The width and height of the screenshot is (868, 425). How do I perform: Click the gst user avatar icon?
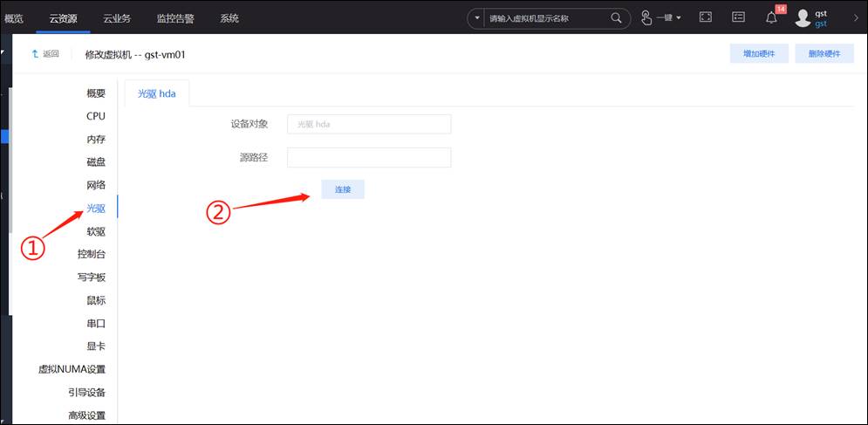pyautogui.click(x=803, y=18)
